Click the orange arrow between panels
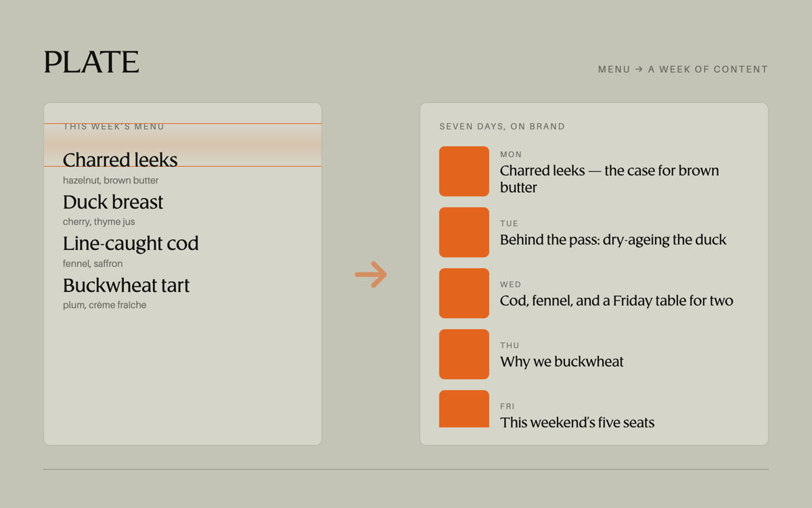The width and height of the screenshot is (812, 508). (371, 274)
